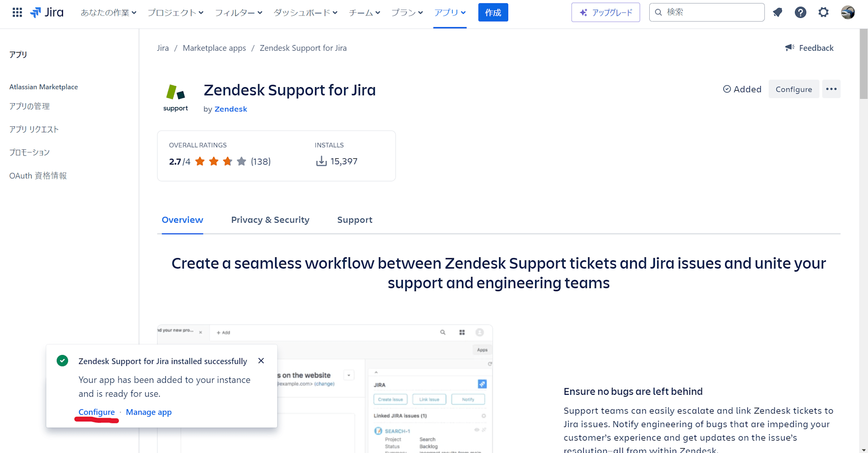Image resolution: width=868 pixels, height=453 pixels.
Task: Click the Configure button near Added
Action: pyautogui.click(x=794, y=89)
